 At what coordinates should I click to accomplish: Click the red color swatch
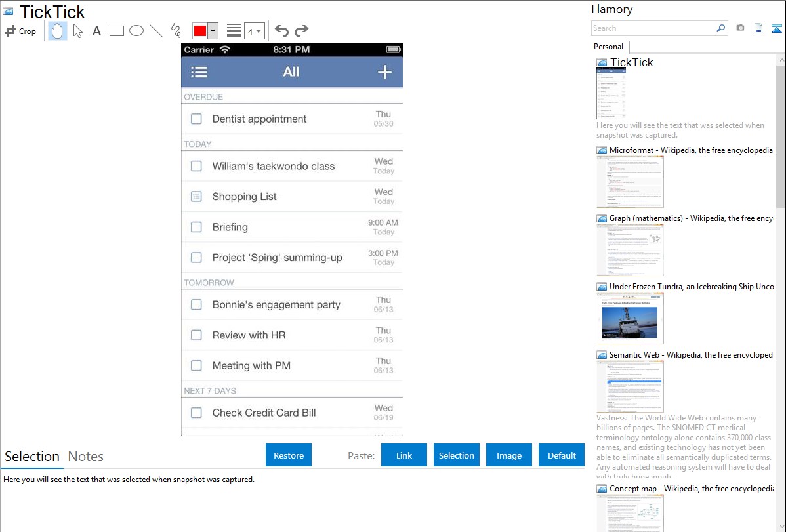tap(200, 31)
